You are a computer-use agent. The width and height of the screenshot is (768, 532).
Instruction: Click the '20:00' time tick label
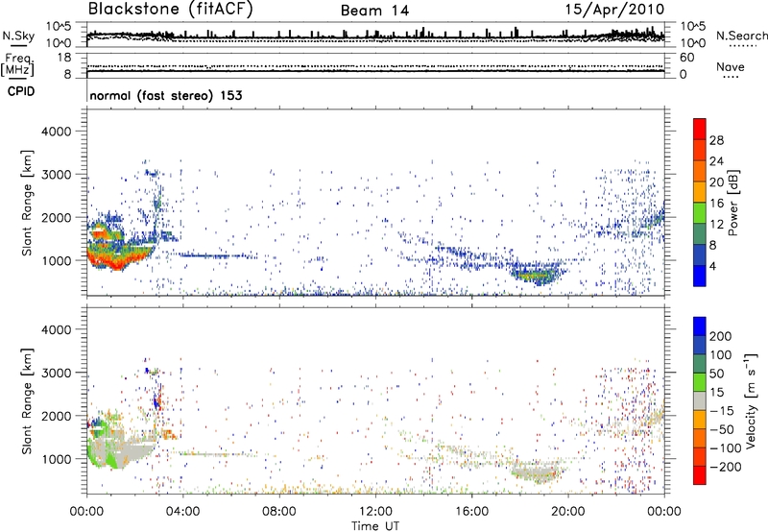tap(567, 512)
